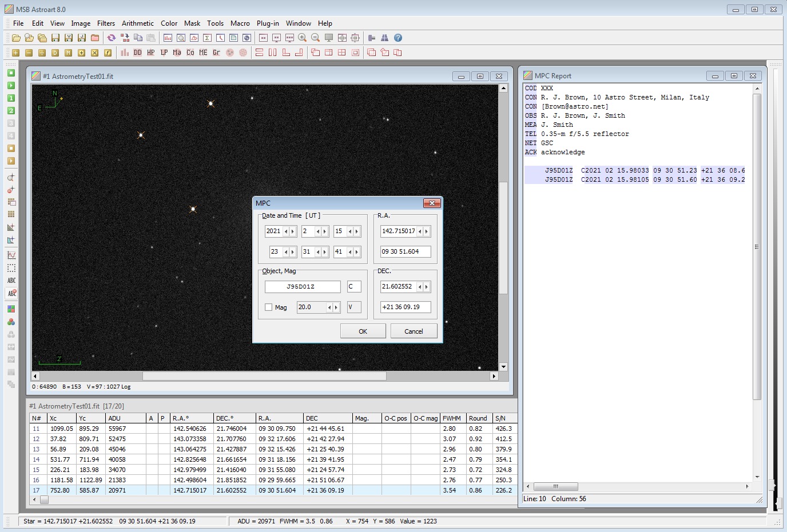Click the image window horizontal scrollbar thumb

coord(264,376)
